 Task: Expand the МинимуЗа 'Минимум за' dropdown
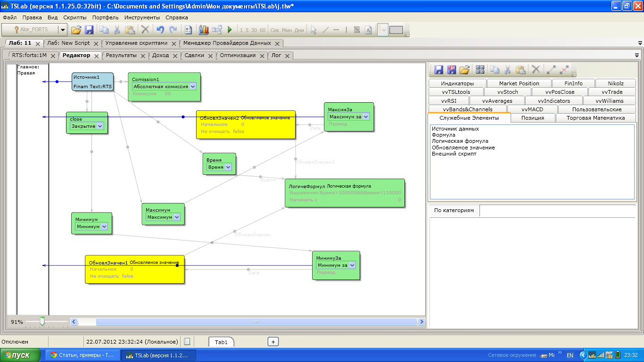352,265
